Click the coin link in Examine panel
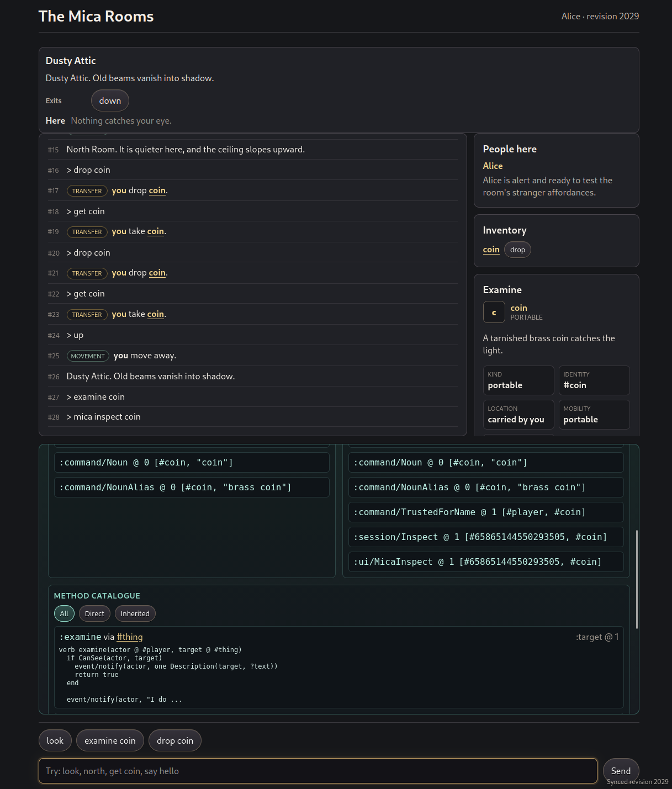The height and width of the screenshot is (789, 672). point(518,308)
